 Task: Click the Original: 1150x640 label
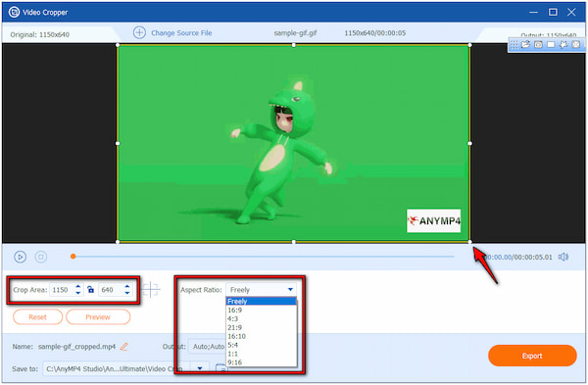40,34
